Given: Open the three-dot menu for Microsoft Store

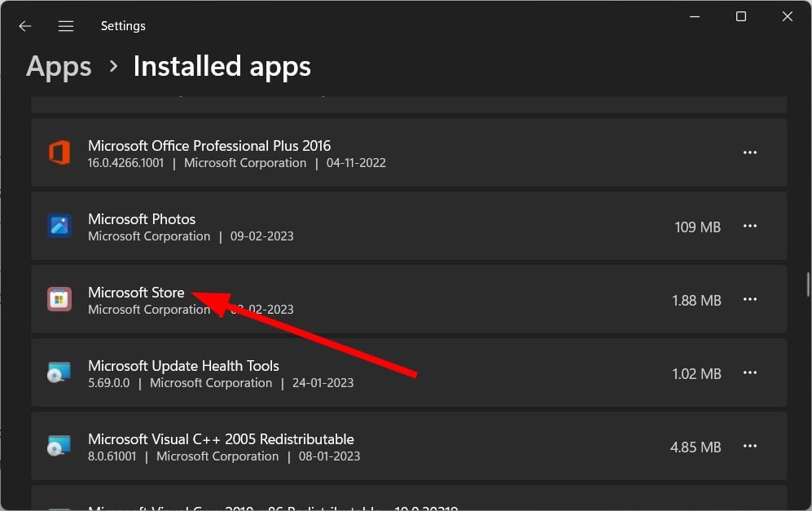Looking at the screenshot, I should pyautogui.click(x=750, y=300).
